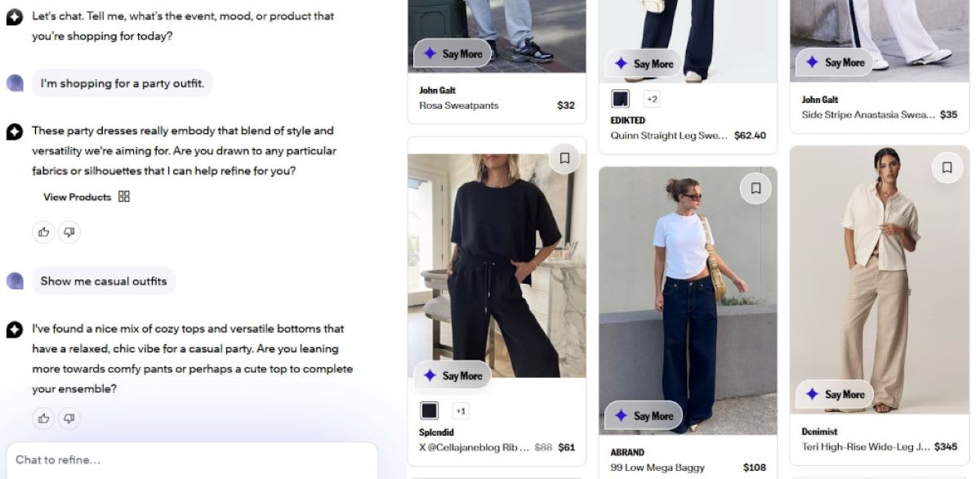Open the View Products link
980x479 pixels.
[77, 197]
